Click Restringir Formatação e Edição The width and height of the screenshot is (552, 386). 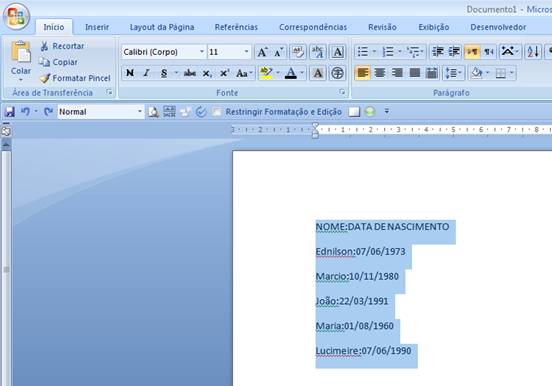283,112
